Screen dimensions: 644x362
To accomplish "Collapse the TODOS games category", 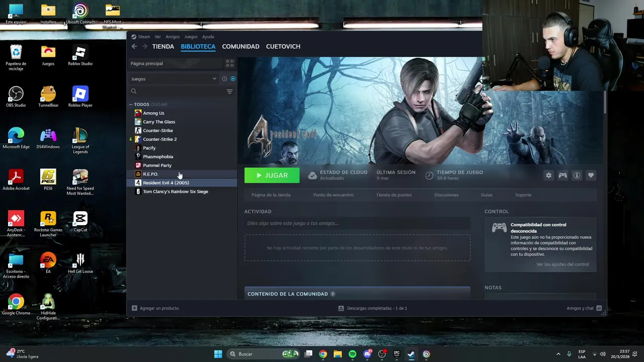I will point(131,105).
